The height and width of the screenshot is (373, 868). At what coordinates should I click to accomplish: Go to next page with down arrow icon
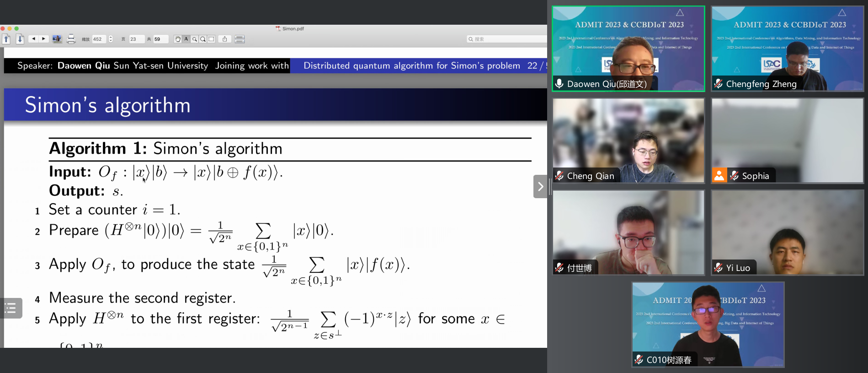click(20, 39)
